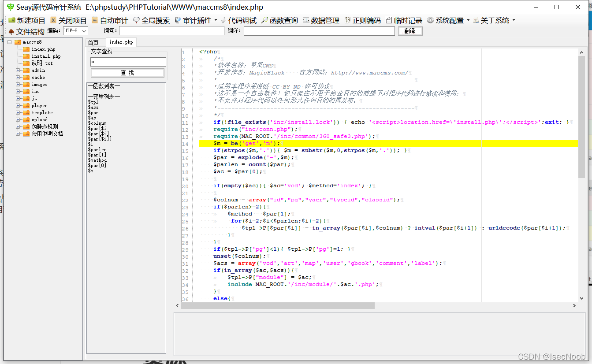Image resolution: width=592 pixels, height=364 pixels.
Task: Click the template folder icon
Action: (26, 113)
